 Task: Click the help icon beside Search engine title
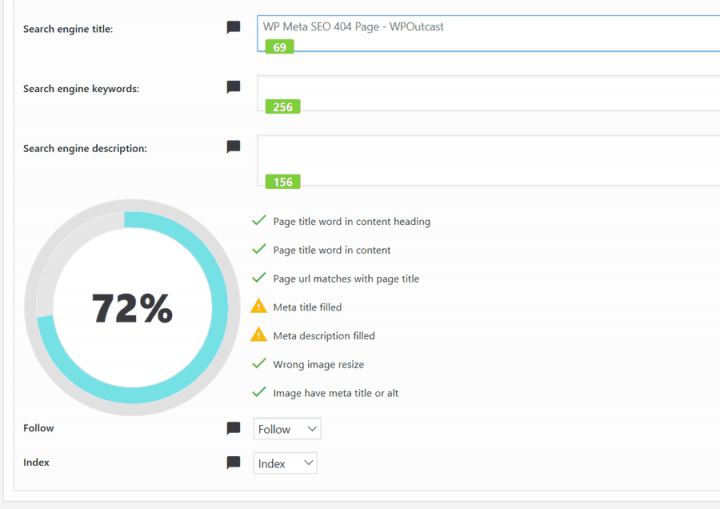[x=233, y=28]
